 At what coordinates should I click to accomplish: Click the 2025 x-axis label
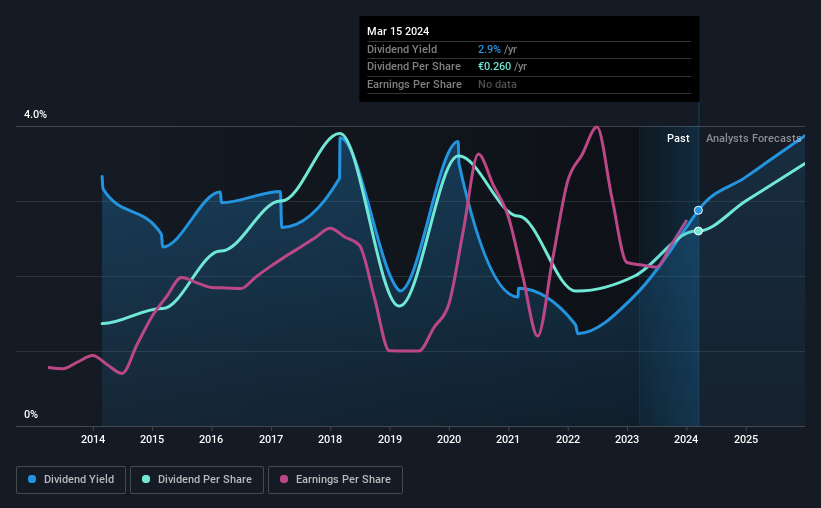(x=746, y=439)
